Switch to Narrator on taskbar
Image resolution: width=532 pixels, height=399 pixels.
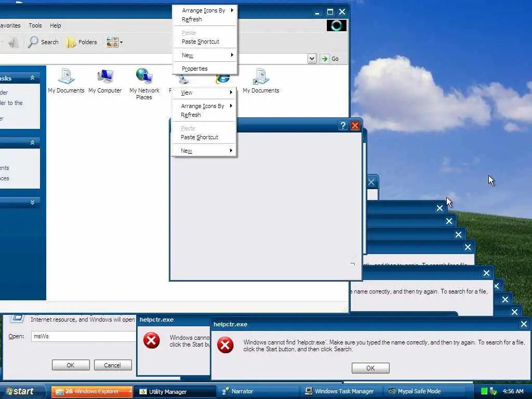click(258, 392)
